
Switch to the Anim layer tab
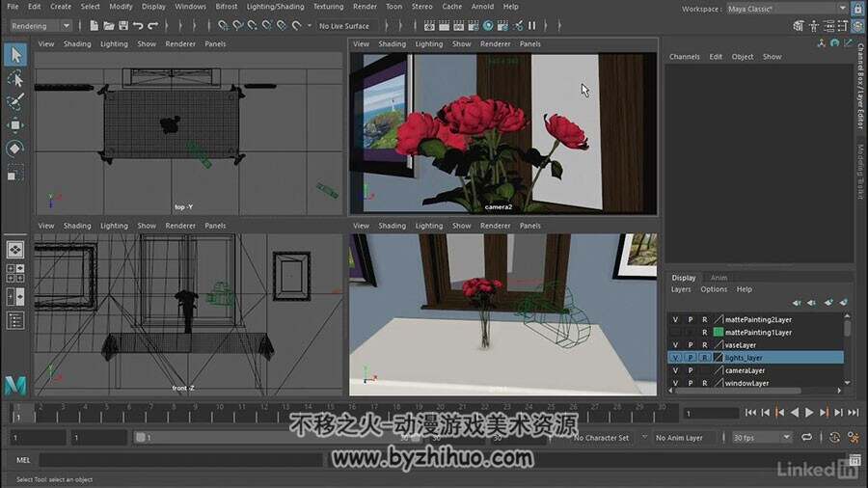[x=719, y=278]
